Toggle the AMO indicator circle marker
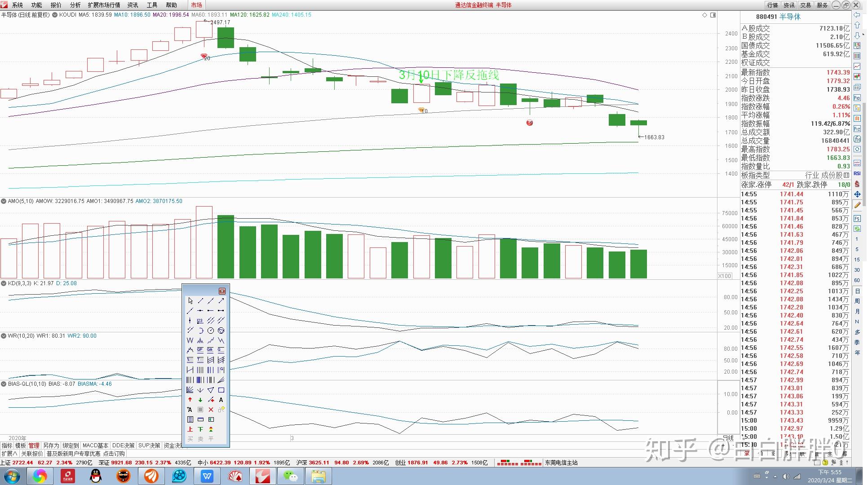 4,201
